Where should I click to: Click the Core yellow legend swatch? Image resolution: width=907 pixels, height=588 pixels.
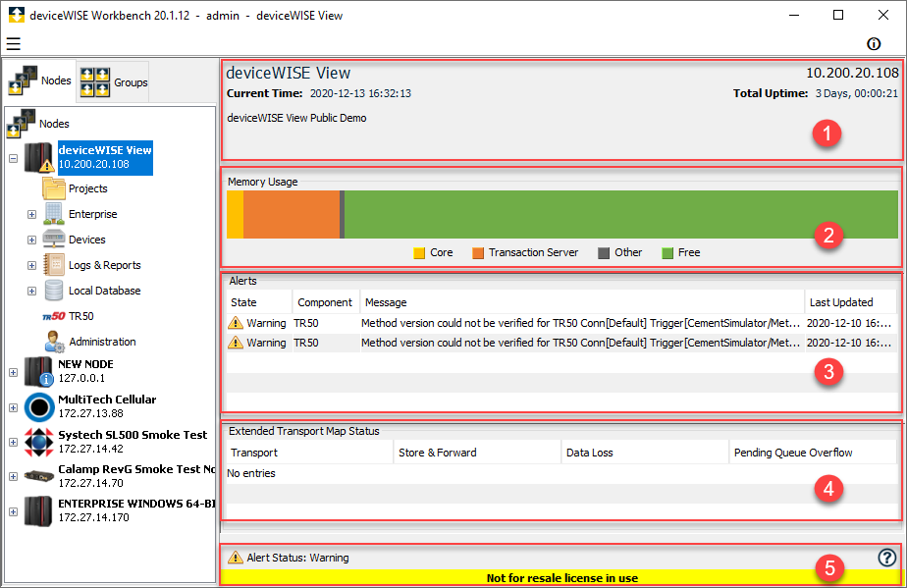(x=419, y=253)
